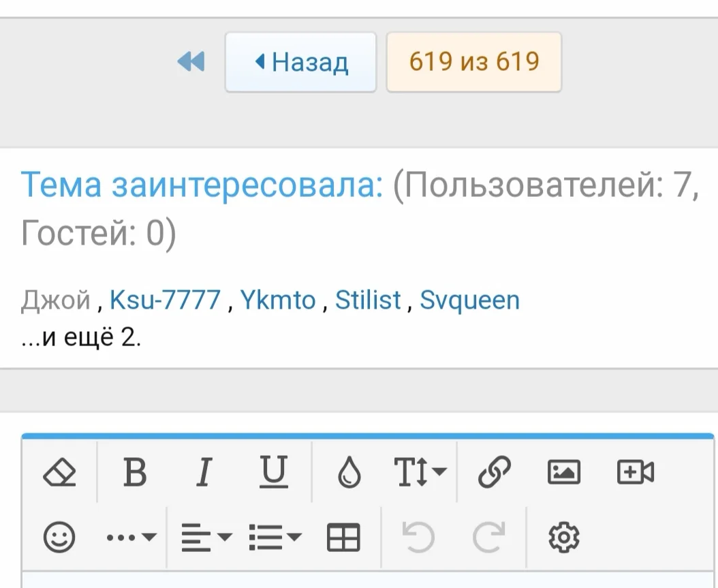This screenshot has width=718, height=588.
Task: Open the list style dropdown
Action: click(x=274, y=536)
